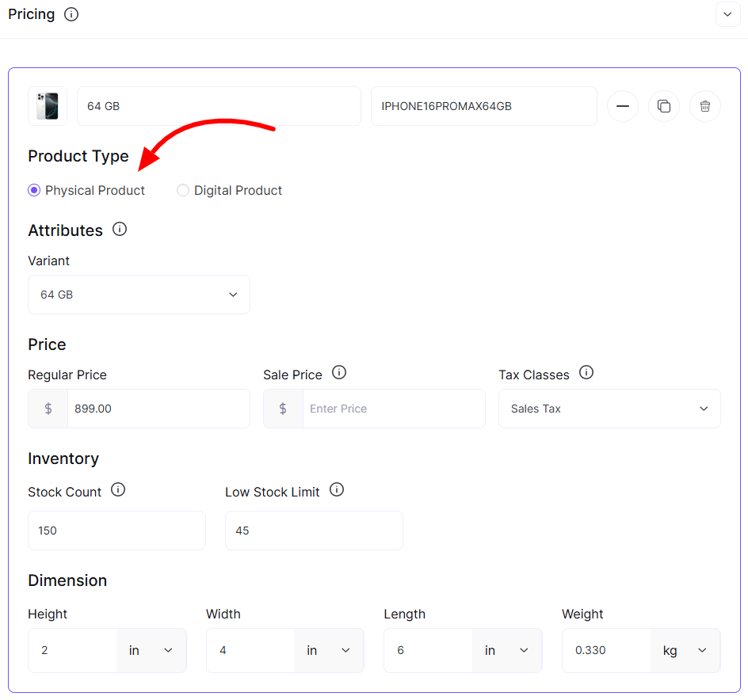Edit the Length value field
Image resolution: width=748 pixels, height=700 pixels.
[x=429, y=650]
